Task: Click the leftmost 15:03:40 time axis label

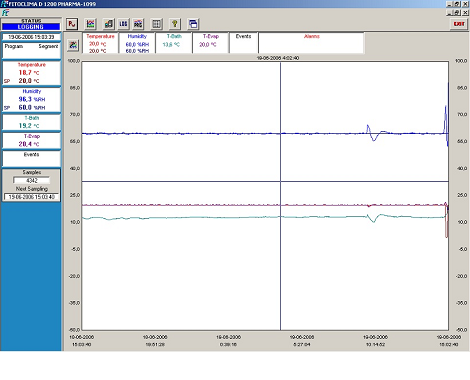Action: [x=81, y=344]
